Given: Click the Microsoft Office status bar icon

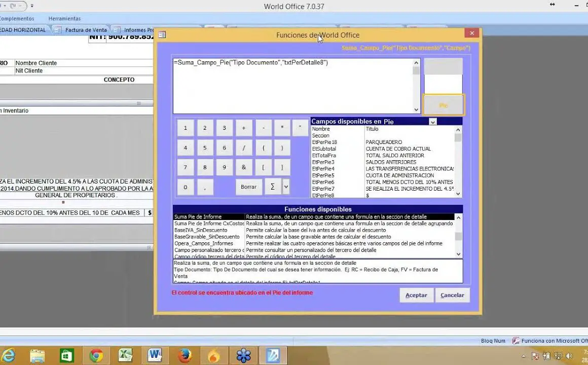Looking at the screenshot, I should (516, 341).
